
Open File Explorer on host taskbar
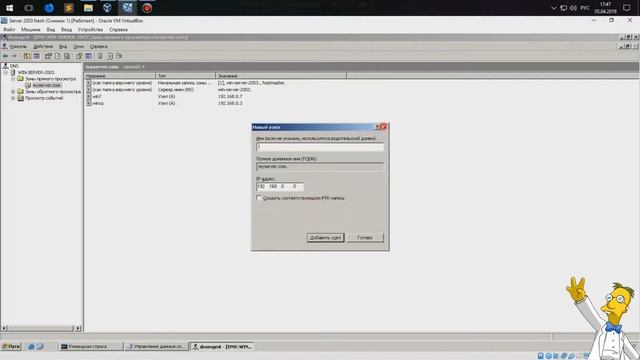88,8
